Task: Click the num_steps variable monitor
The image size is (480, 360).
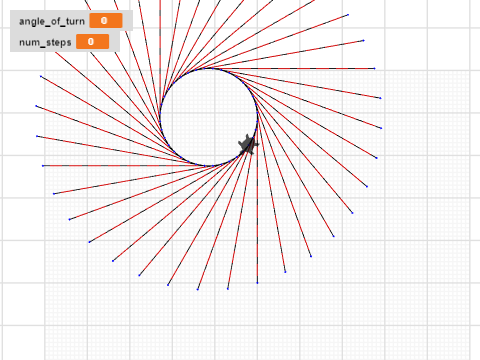Action: tap(65, 42)
